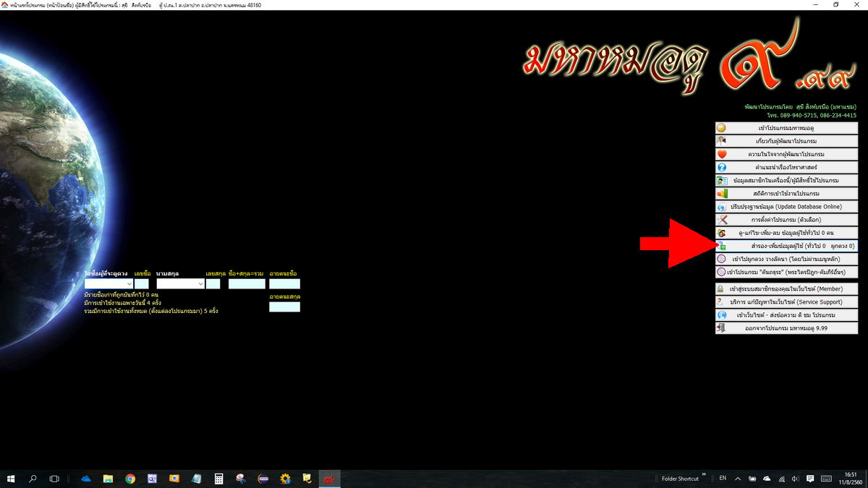Open เข้าไปผูกดวง วางลัคนา button
868x488 pixels.
[x=786, y=259]
